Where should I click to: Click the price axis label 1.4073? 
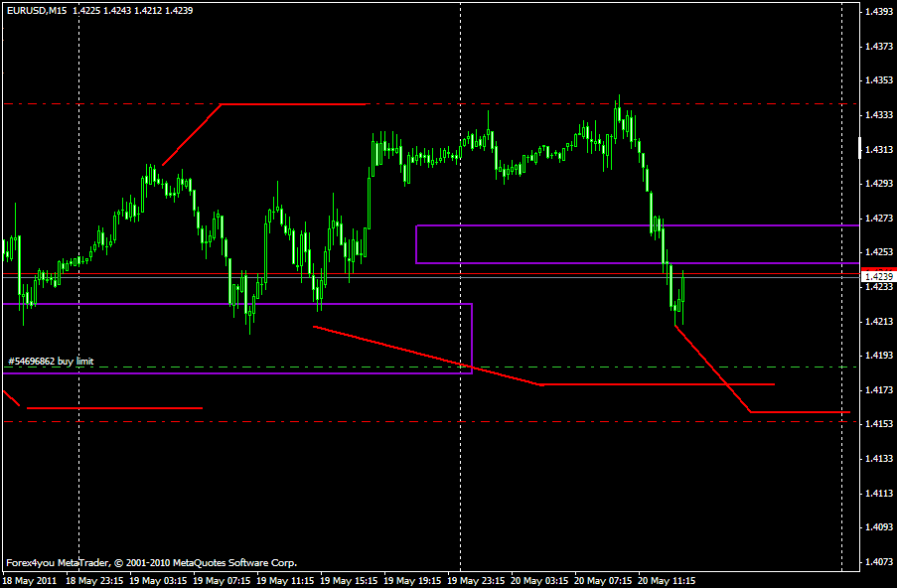click(x=879, y=562)
